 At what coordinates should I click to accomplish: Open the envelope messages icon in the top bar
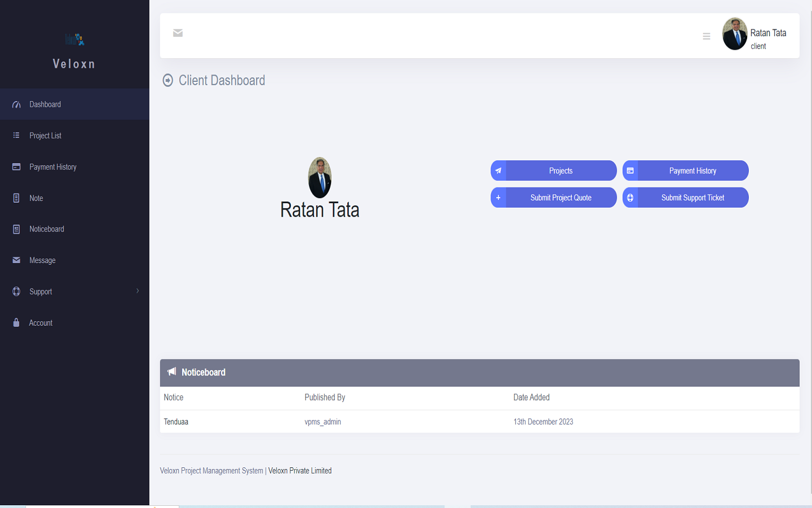(x=178, y=33)
